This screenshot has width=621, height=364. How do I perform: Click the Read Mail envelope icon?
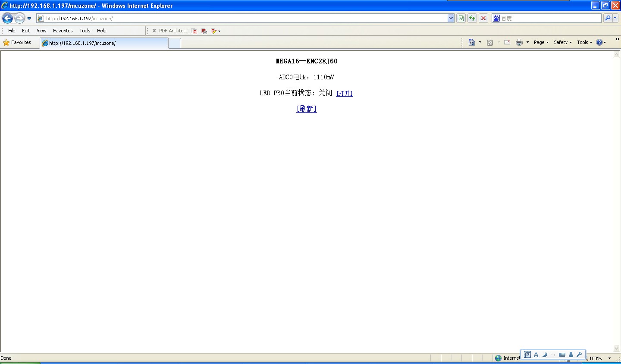(507, 42)
